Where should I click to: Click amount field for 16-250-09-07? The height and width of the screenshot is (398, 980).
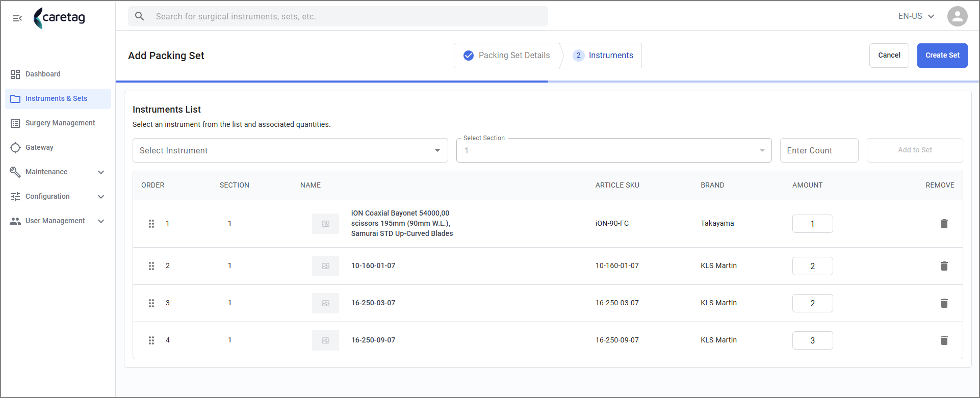812,340
